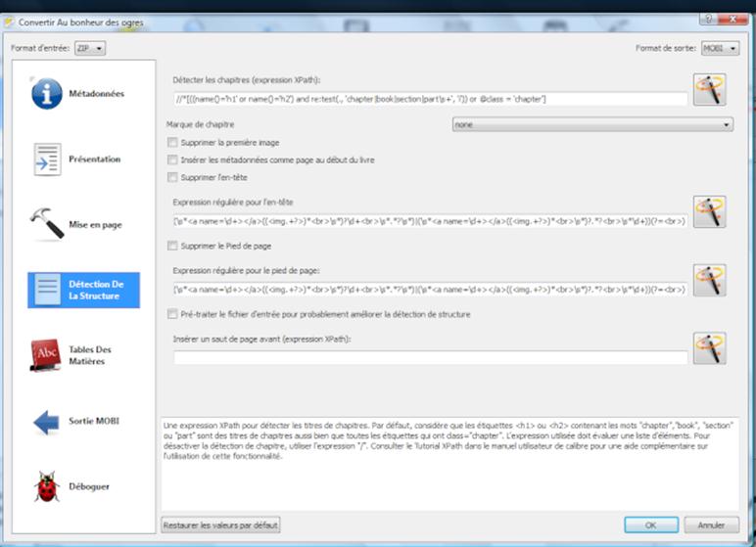Open the Métadonnées info icon section

(47, 94)
